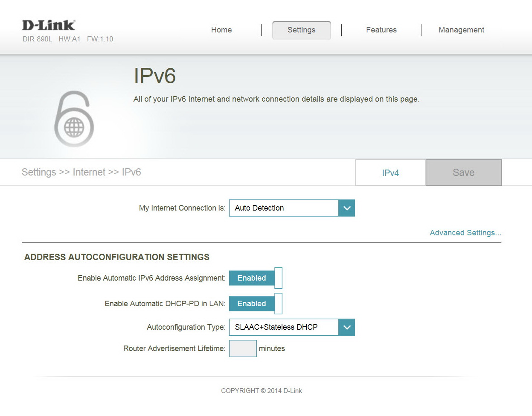Expand Advanced Settings section
This screenshot has height=416, width=532.
pyautogui.click(x=465, y=233)
